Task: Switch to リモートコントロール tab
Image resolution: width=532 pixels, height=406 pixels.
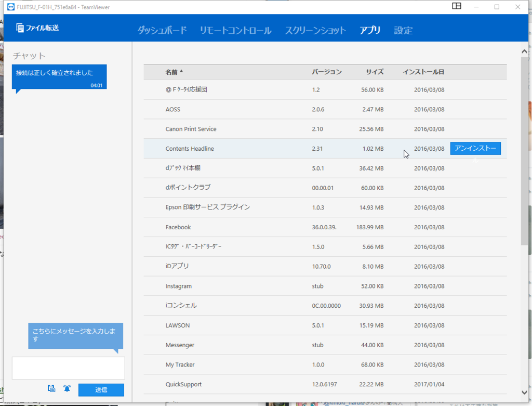Action: point(235,30)
